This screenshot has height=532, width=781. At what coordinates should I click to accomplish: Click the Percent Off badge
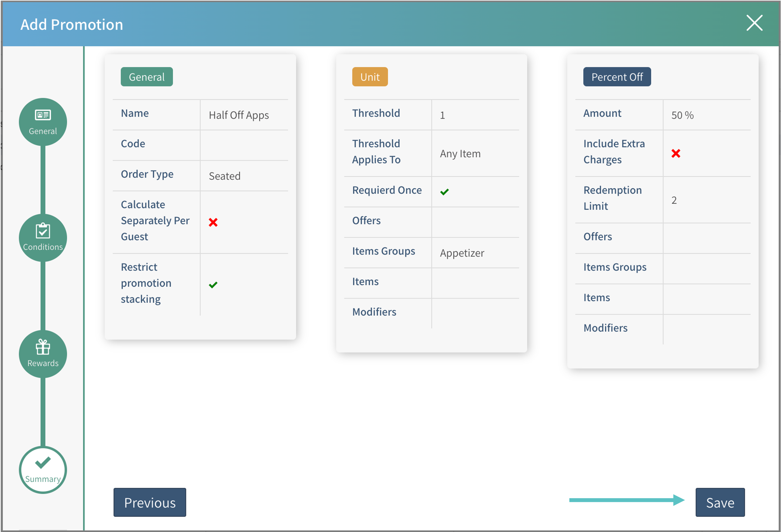pos(617,77)
